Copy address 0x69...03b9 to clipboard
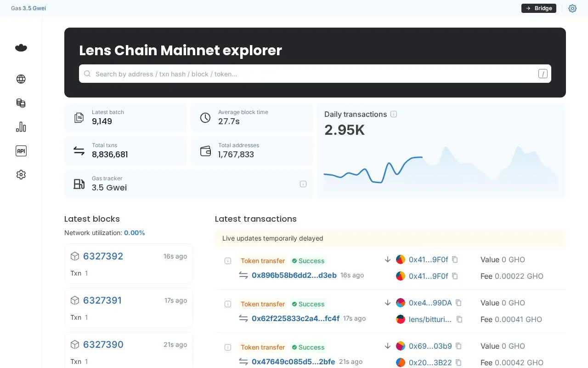 458,346
